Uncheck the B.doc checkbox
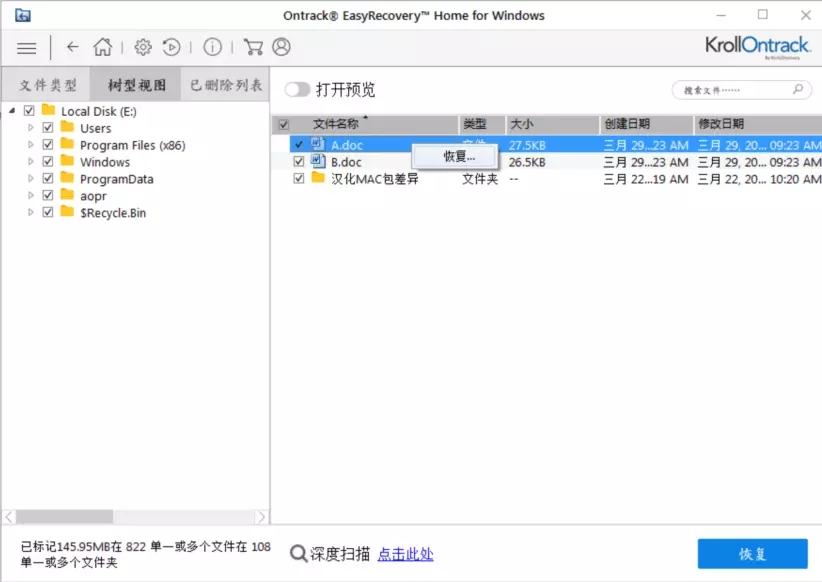Screen dimensions: 822x582 click(x=299, y=161)
